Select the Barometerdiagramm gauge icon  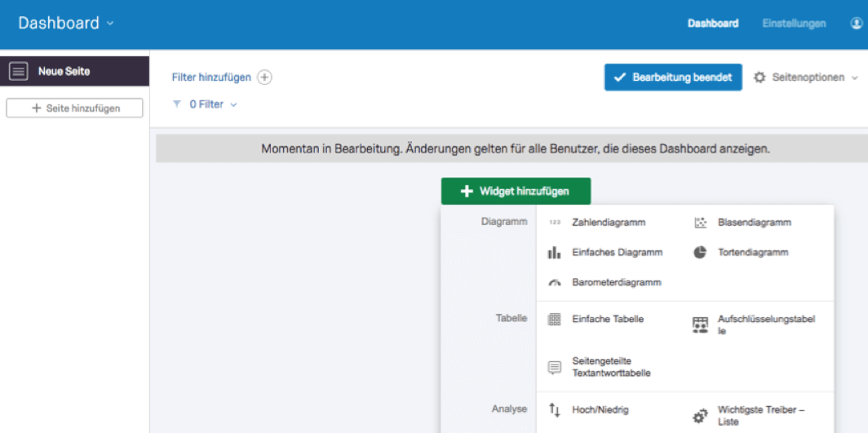pos(554,283)
